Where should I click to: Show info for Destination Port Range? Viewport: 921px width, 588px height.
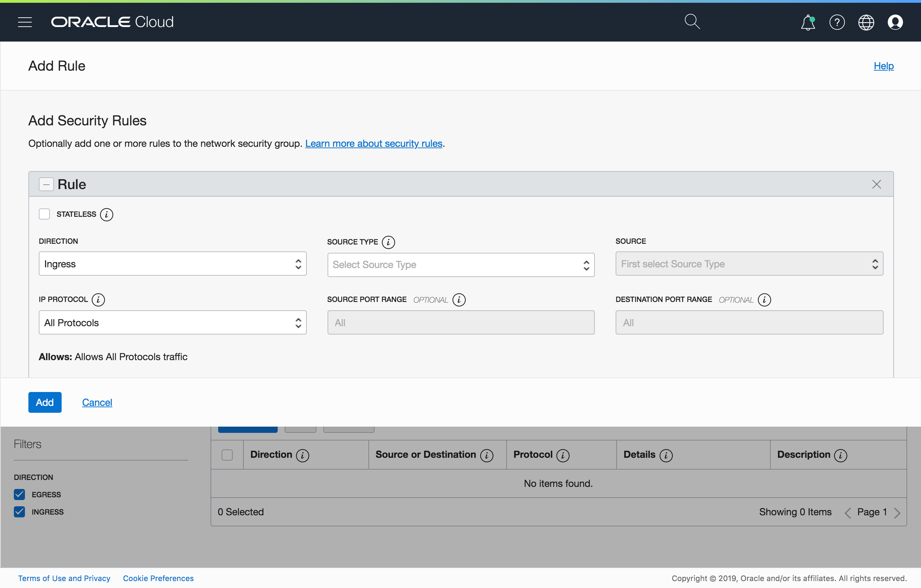pyautogui.click(x=764, y=300)
